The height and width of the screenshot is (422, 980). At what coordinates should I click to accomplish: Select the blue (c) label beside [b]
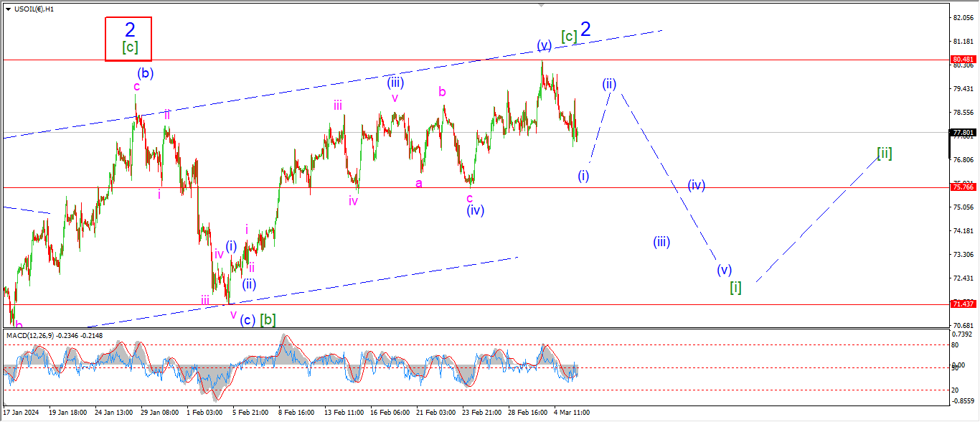[247, 320]
